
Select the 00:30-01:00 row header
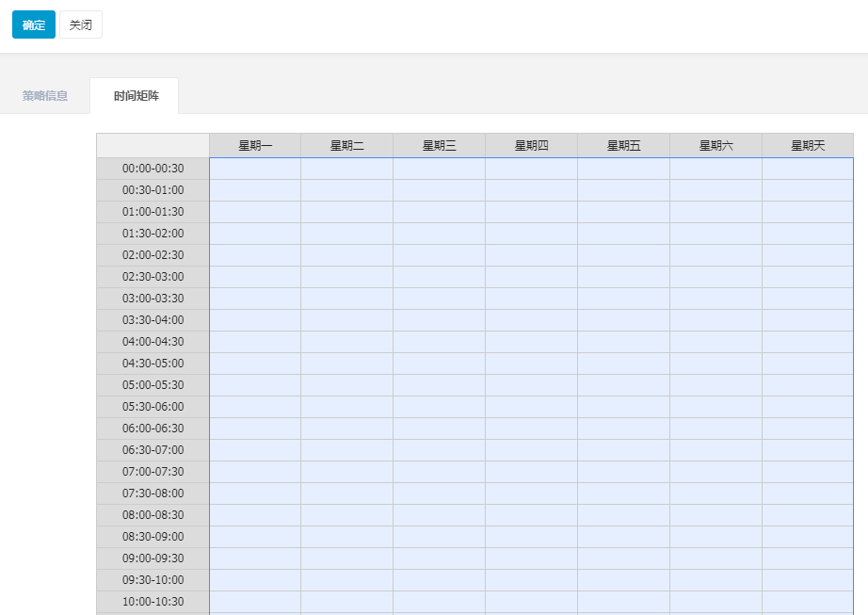[153, 190]
